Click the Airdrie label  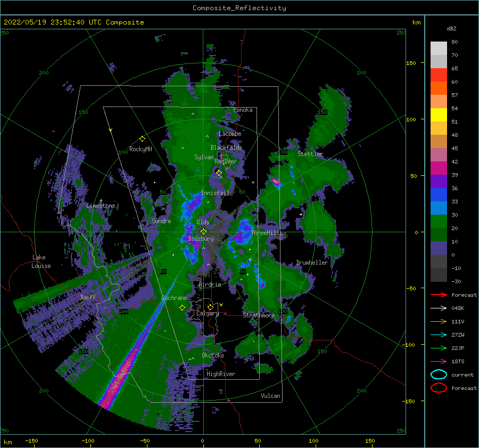pyautogui.click(x=210, y=284)
